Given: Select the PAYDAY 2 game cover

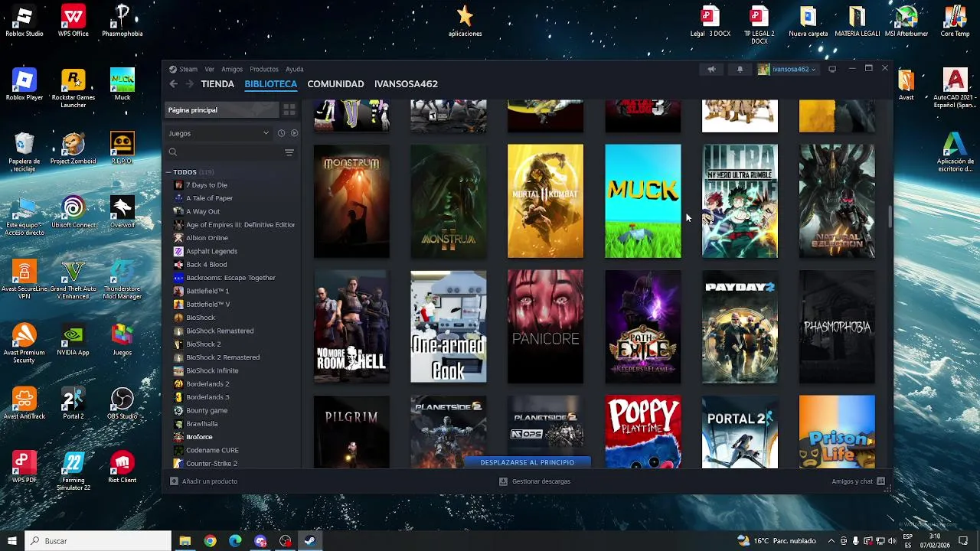Looking at the screenshot, I should [x=740, y=327].
